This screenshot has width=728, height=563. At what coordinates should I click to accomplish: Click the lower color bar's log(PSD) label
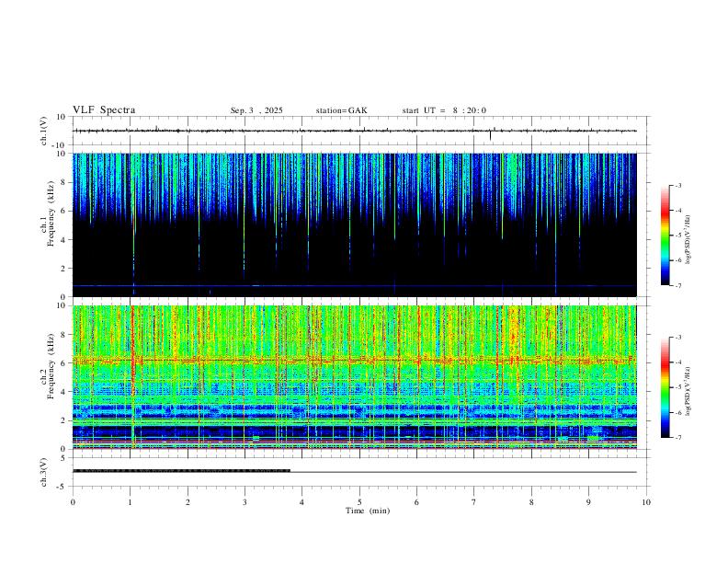tap(688, 391)
